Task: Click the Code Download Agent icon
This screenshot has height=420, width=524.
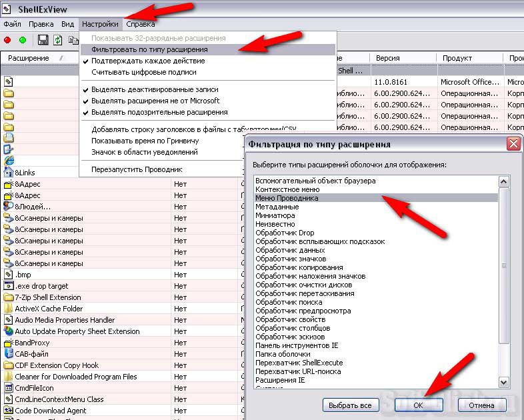Action: (x=9, y=411)
